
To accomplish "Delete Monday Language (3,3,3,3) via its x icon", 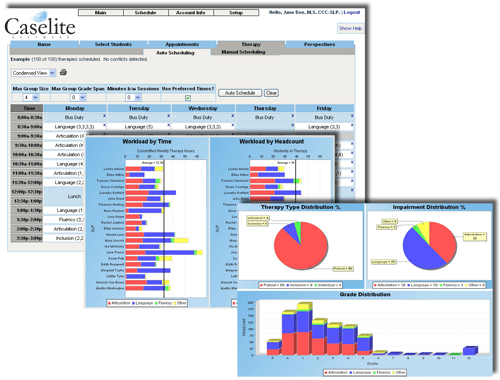I will tap(104, 125).
